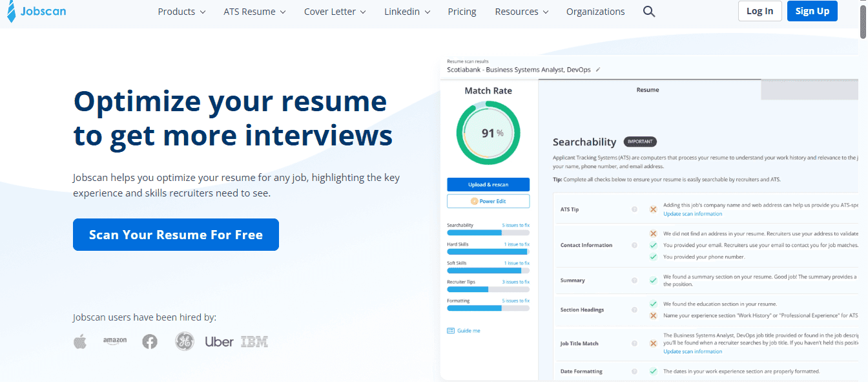Screen dimensions: 868x382
Task: Click the help icon next to Summary
Action: click(x=634, y=281)
